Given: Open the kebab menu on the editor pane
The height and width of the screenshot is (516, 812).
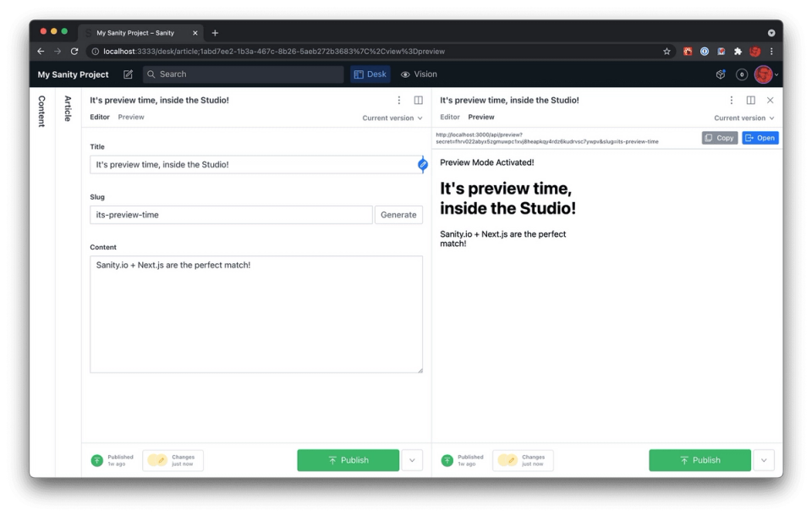Looking at the screenshot, I should [x=398, y=100].
